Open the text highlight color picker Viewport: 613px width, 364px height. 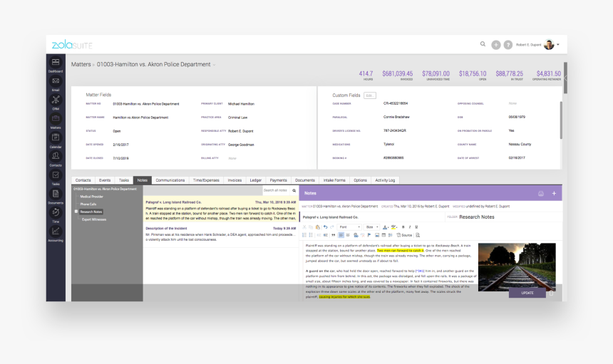(393, 227)
